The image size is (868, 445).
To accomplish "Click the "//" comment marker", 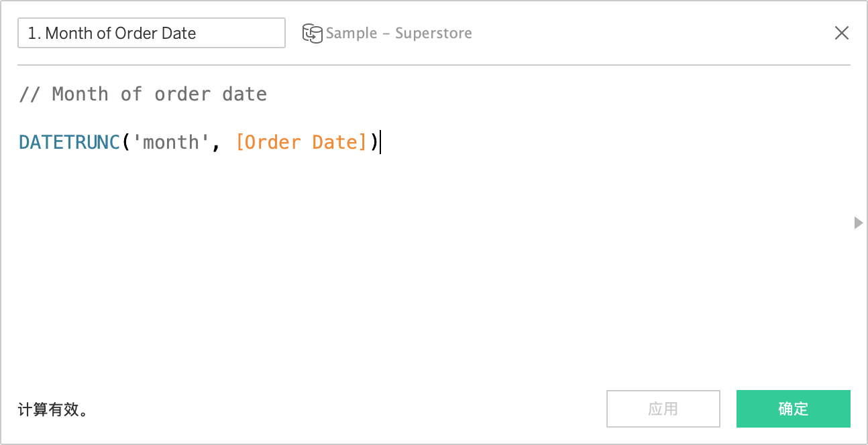I will 30,94.
